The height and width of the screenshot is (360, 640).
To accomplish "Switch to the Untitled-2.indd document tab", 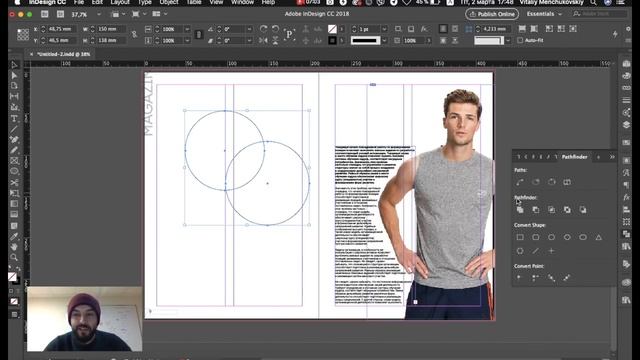I will click(x=64, y=54).
